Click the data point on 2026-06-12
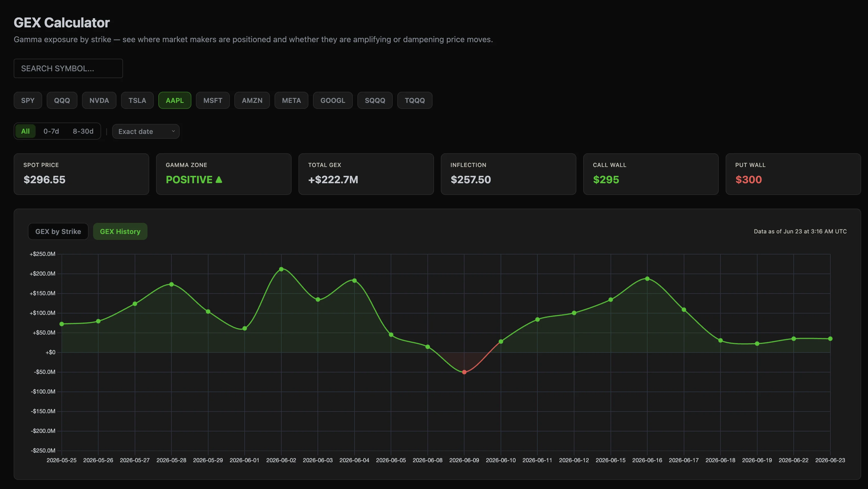 pos(574,313)
